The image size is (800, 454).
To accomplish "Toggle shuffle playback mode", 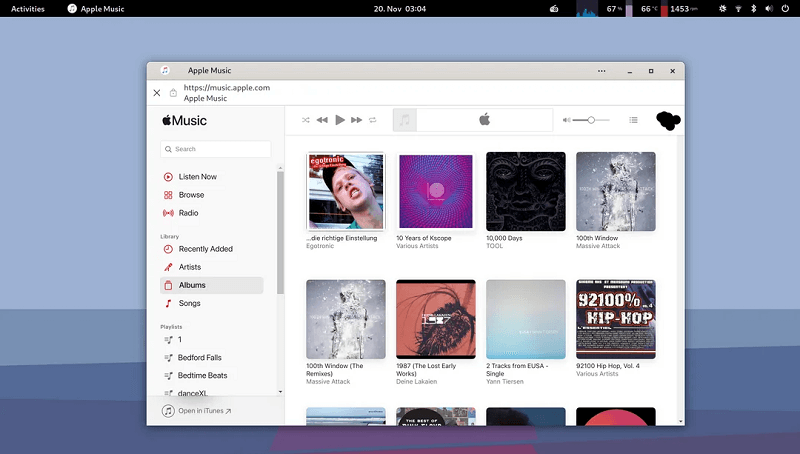I will (305, 120).
